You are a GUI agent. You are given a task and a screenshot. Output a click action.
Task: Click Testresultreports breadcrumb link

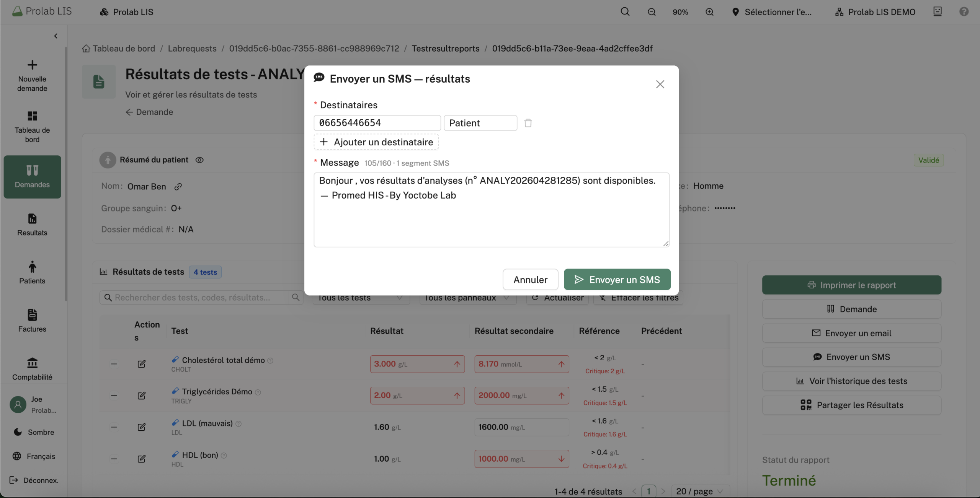(x=446, y=49)
